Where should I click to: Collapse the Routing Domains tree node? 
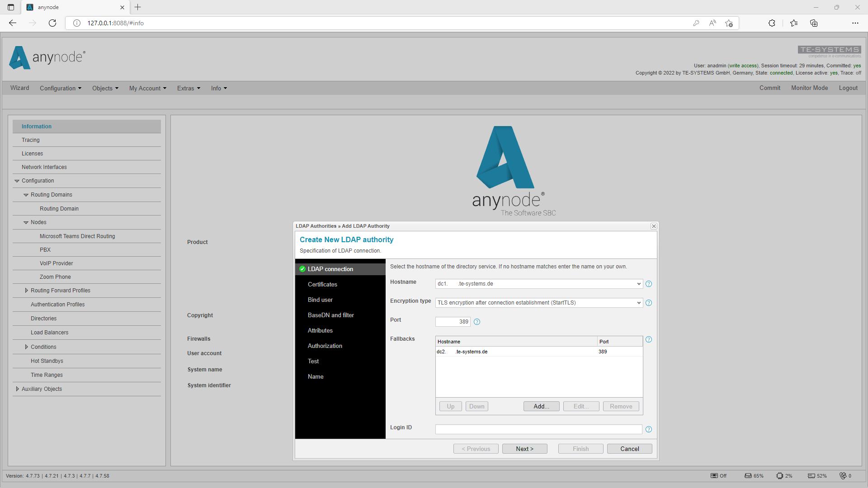26,195
